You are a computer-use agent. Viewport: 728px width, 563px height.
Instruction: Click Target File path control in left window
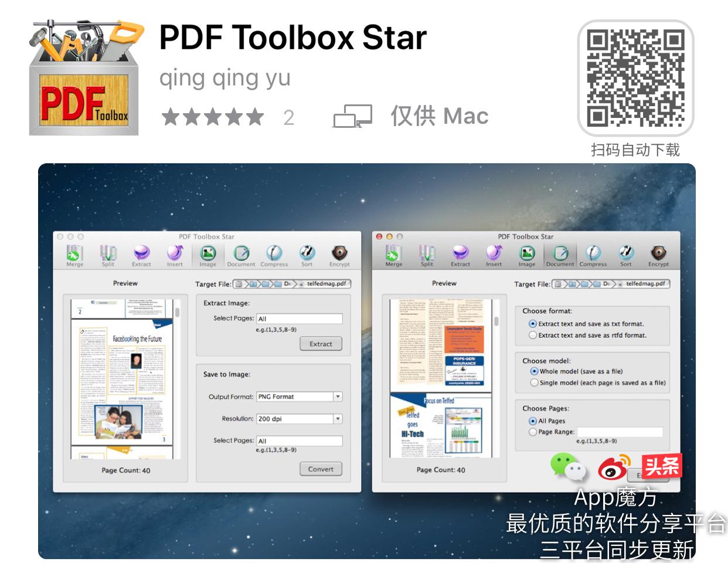[292, 284]
